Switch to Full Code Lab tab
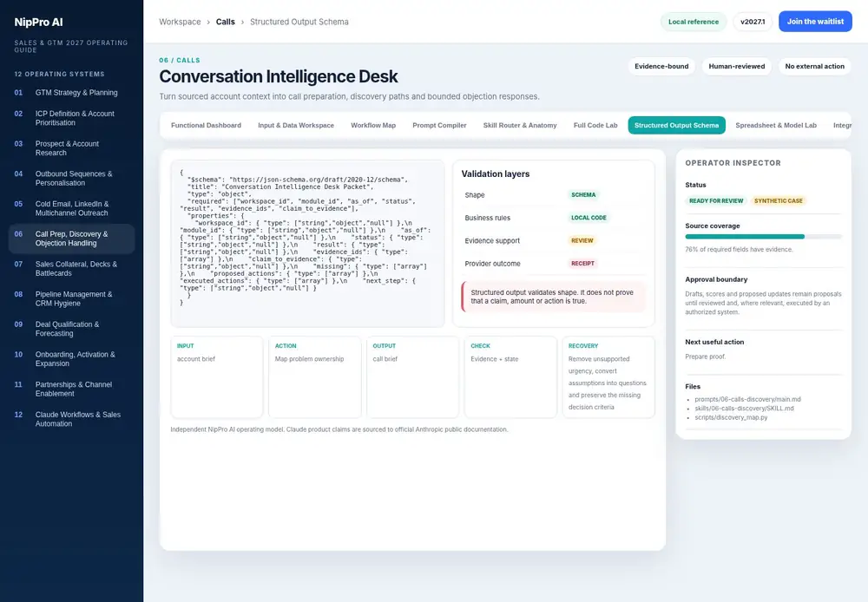Viewport: 868px width, 602px height. pos(595,125)
